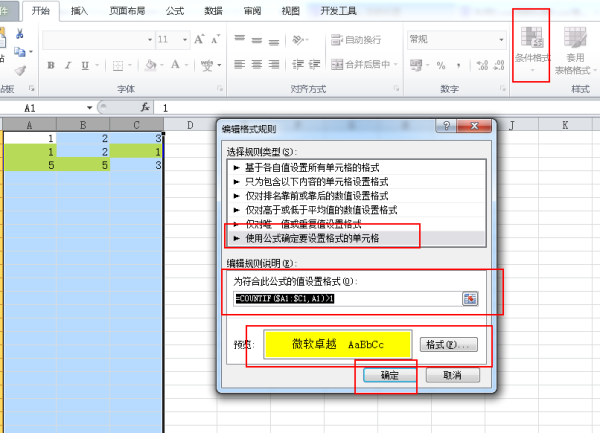Screen dimensions: 600x433
Task: Open the borders dropdown arrow
Action: [130, 65]
